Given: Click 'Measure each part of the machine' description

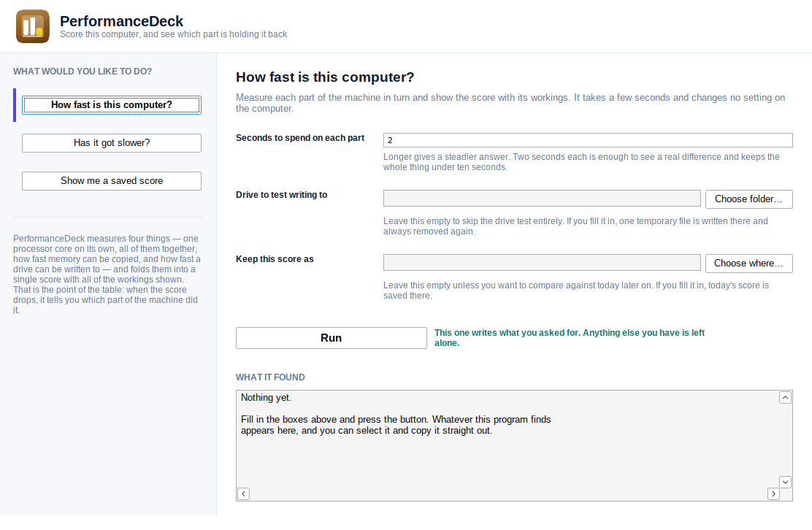Looking at the screenshot, I should click(510, 103).
